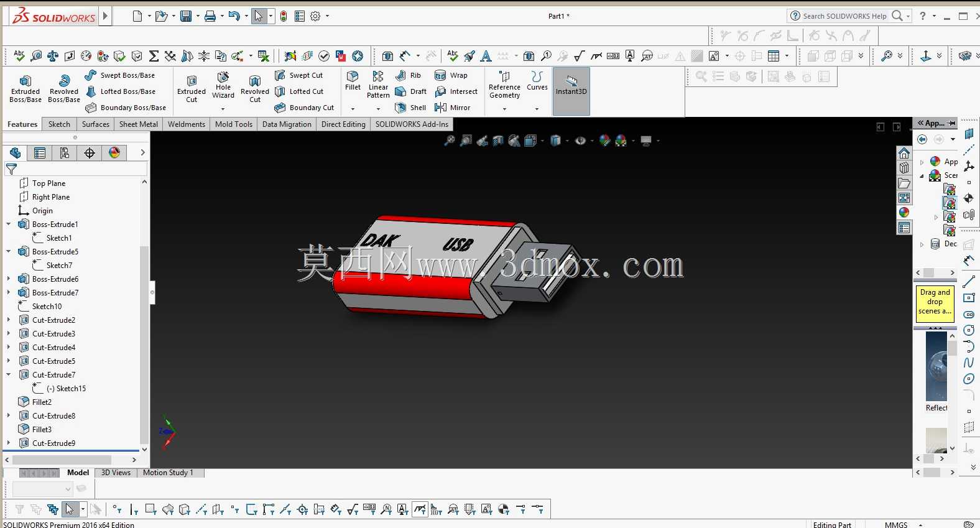The image size is (980, 528).
Task: Collapse the Boss-Extrude1 feature
Action: (x=9, y=224)
